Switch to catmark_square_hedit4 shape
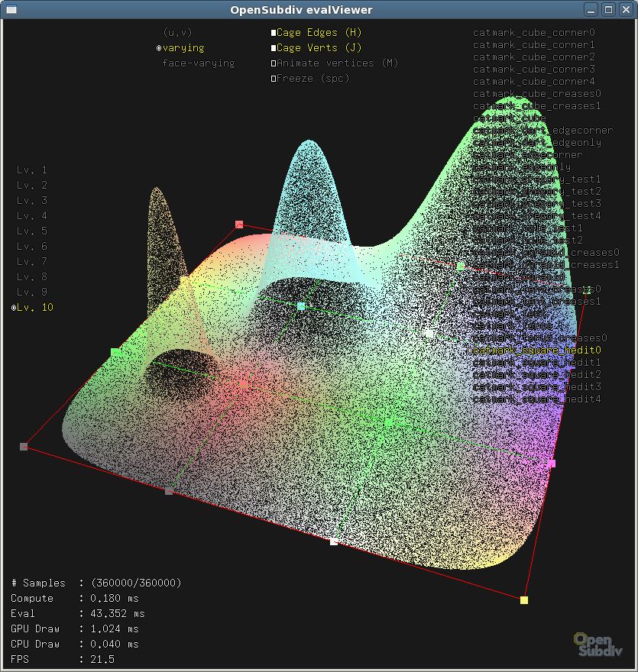The width and height of the screenshot is (638, 672). 536,399
